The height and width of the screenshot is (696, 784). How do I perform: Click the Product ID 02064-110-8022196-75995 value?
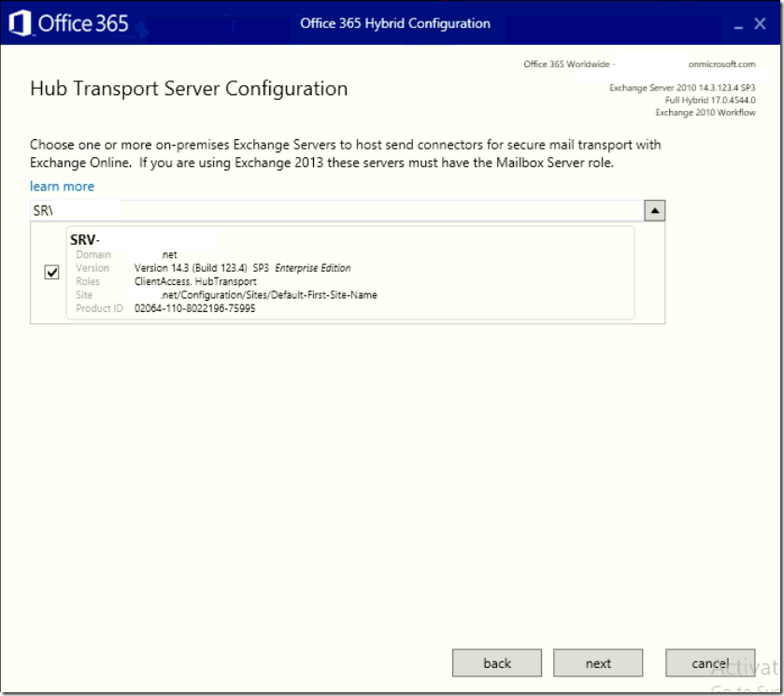pos(195,308)
